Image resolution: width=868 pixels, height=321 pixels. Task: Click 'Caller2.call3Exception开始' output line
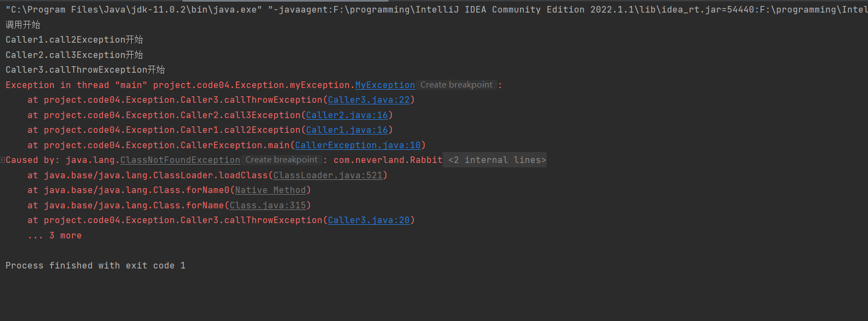point(74,55)
